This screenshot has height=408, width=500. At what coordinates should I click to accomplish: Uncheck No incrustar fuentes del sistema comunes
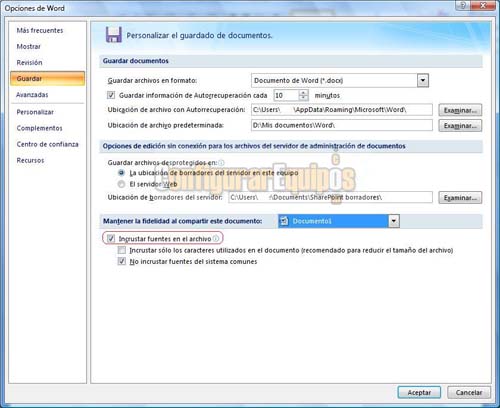click(x=122, y=261)
